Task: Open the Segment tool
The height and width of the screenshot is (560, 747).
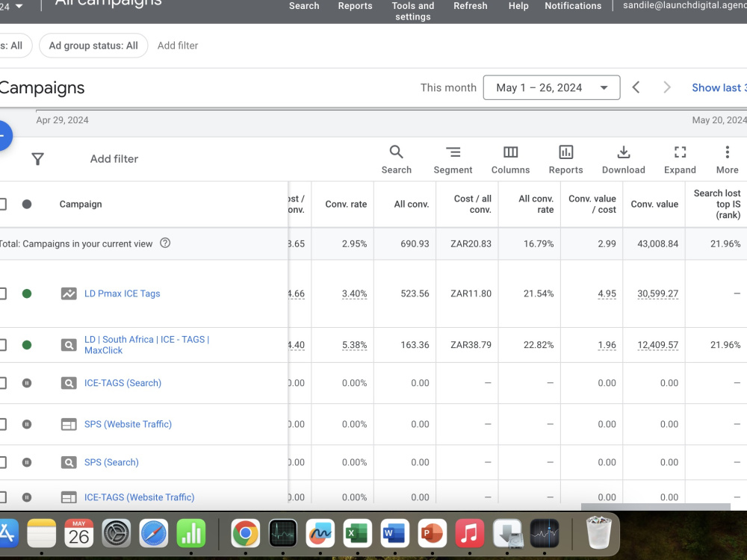Action: (453, 160)
